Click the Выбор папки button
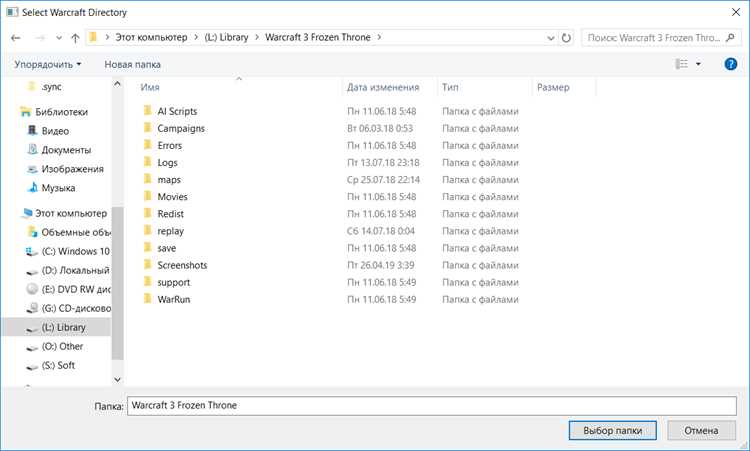 click(x=612, y=430)
